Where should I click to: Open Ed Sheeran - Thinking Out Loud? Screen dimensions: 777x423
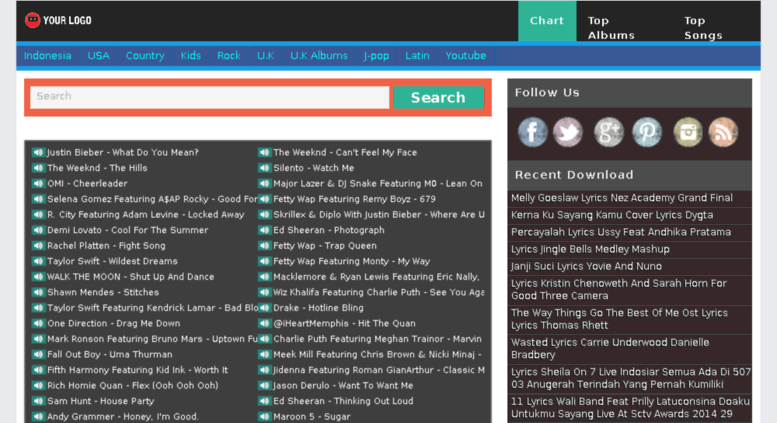343,401
